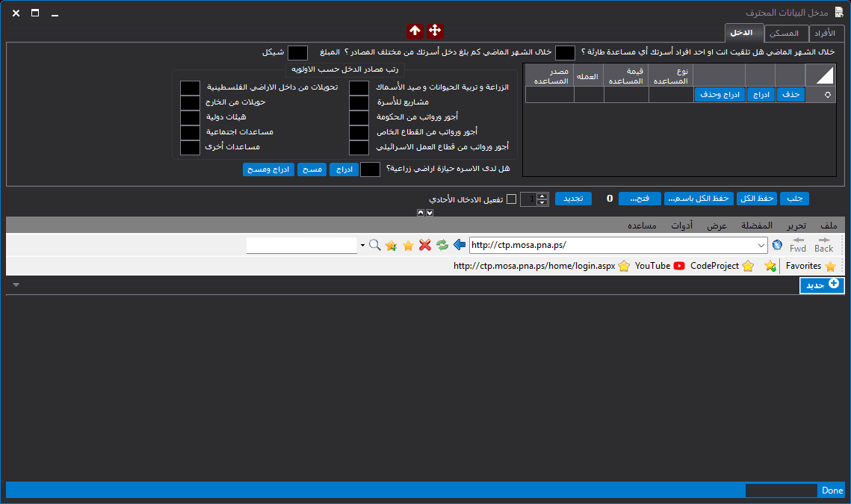Click the red move cross-arrows icon

click(435, 31)
